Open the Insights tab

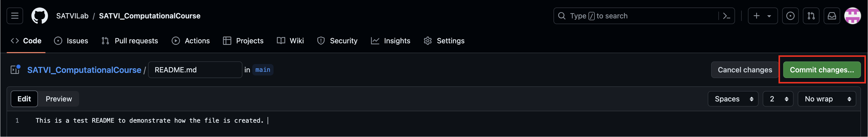(x=391, y=41)
